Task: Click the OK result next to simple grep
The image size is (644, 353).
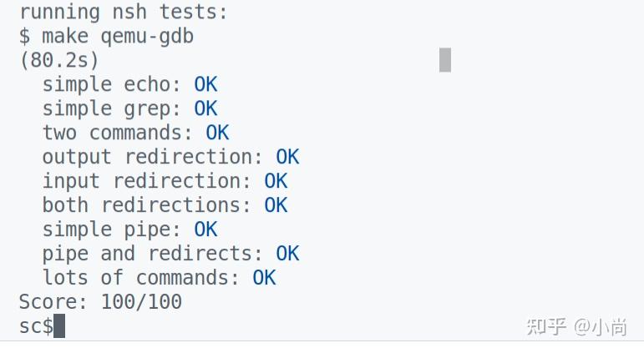Action: 205,109
